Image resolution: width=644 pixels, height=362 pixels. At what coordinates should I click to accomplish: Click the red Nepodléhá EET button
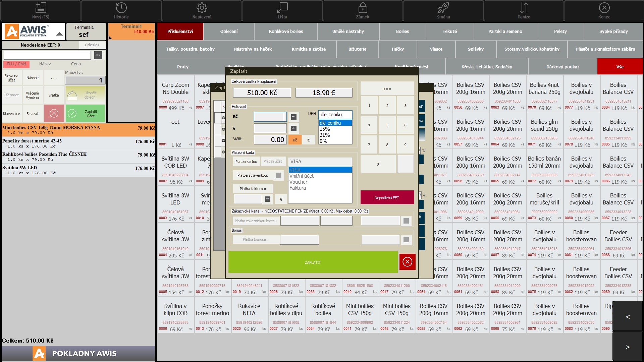click(387, 198)
